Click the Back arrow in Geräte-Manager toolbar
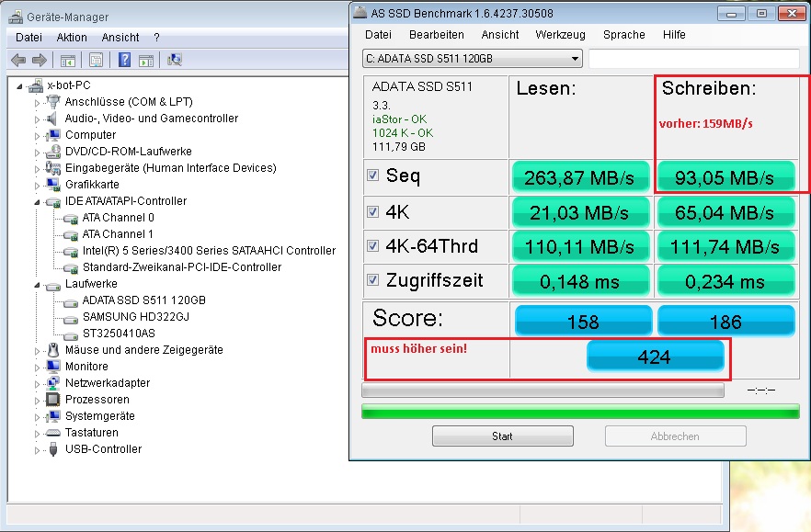 (x=18, y=60)
